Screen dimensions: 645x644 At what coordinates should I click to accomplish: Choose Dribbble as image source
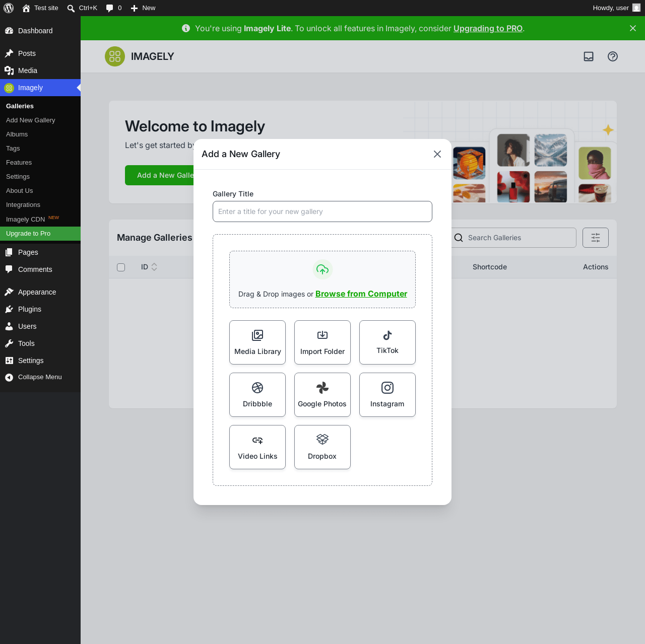click(x=257, y=395)
